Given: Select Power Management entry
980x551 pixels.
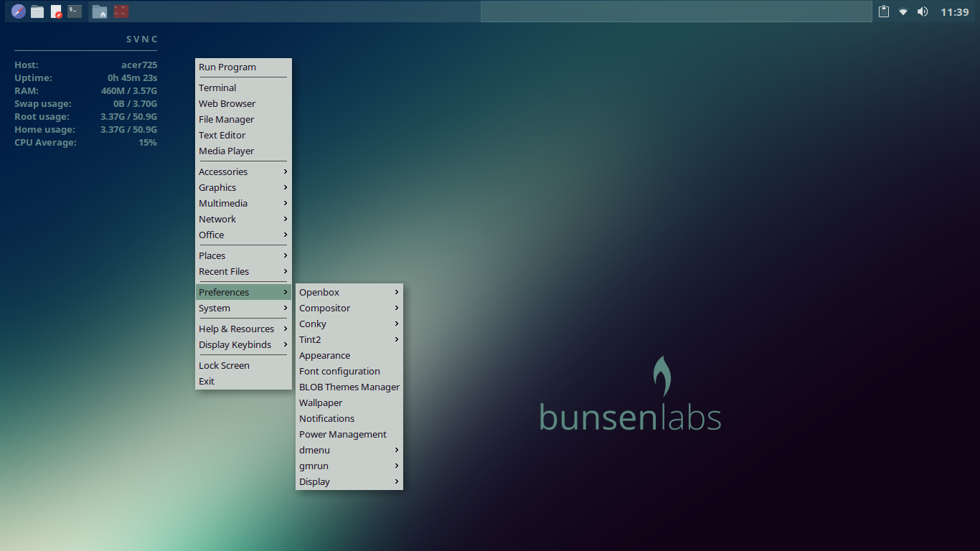Looking at the screenshot, I should pos(349,435).
